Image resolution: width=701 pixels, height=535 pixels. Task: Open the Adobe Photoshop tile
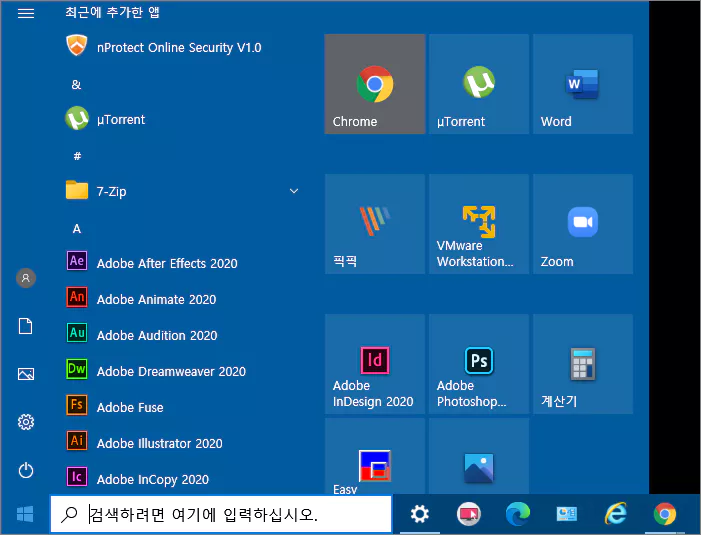coord(479,364)
